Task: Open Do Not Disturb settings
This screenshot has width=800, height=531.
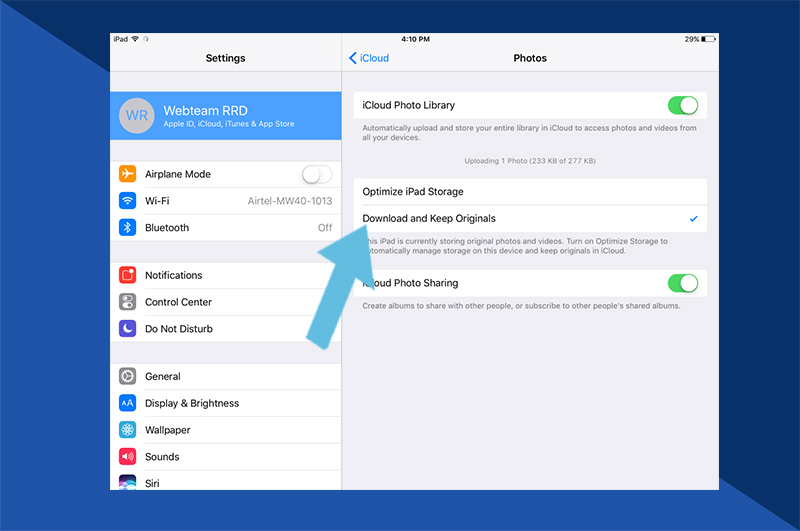Action: 226,328
